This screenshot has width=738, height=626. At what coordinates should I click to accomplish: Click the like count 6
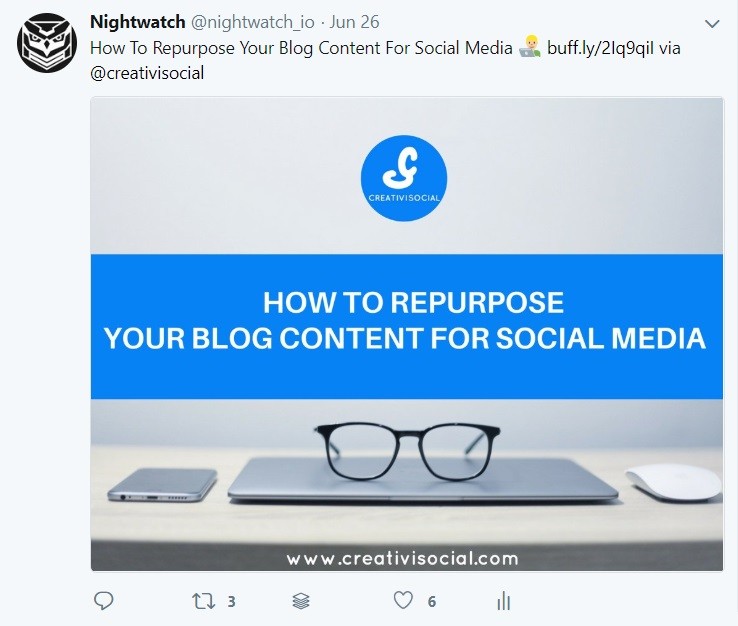coord(432,602)
